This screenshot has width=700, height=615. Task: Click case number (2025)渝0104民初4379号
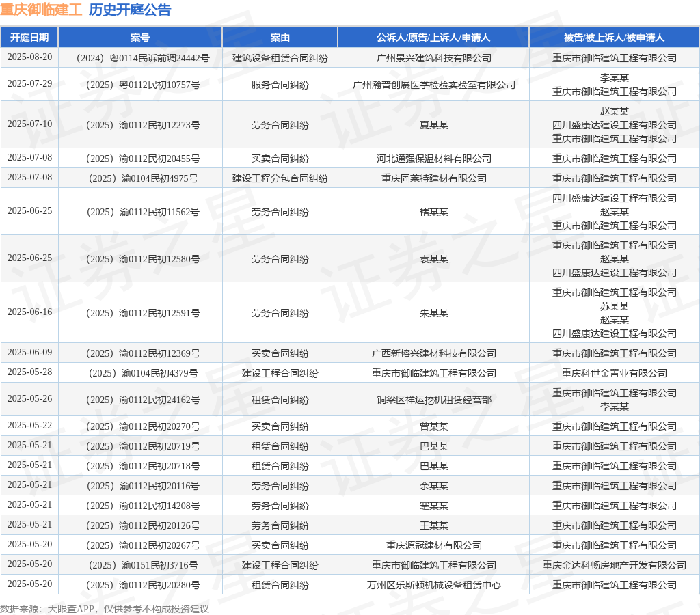click(140, 373)
